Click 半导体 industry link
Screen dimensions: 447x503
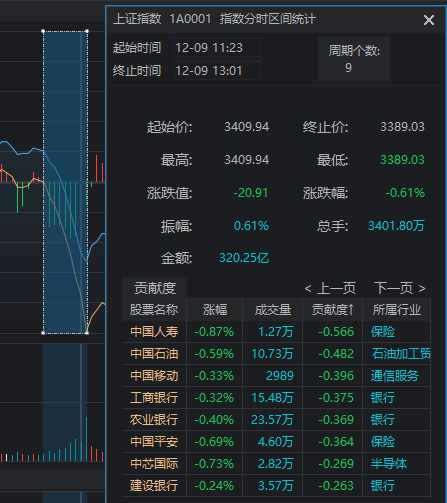pyautogui.click(x=389, y=464)
